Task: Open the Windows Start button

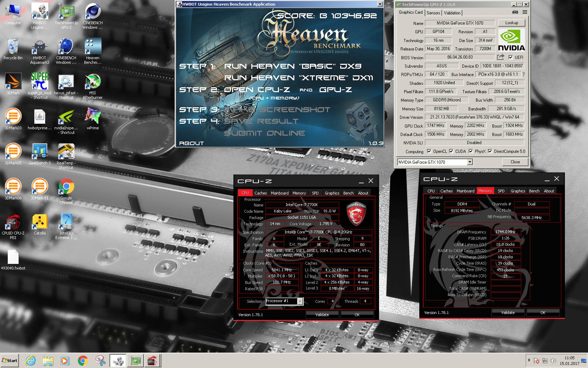Action: tap(10, 361)
